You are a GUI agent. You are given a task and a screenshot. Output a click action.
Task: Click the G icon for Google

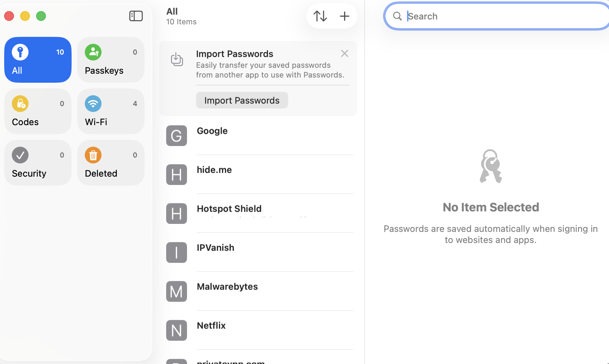pyautogui.click(x=177, y=136)
